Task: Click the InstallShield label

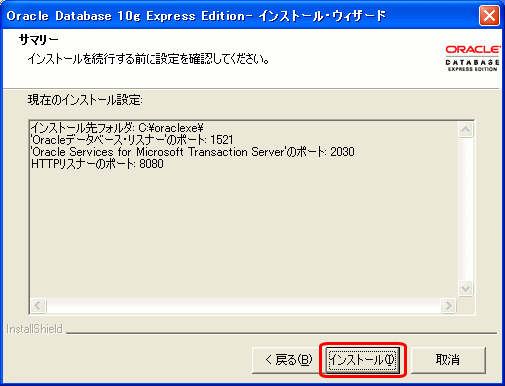Action: [34, 329]
